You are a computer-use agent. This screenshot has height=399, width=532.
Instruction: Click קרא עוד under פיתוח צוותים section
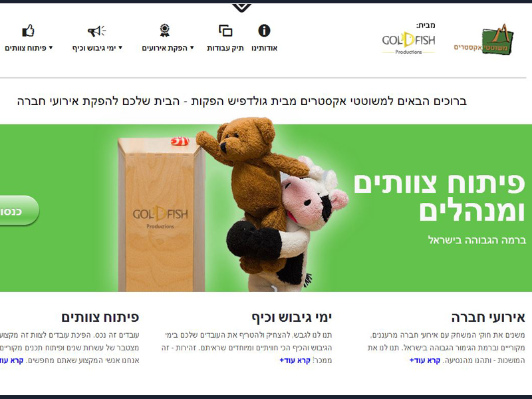[x=11, y=360]
